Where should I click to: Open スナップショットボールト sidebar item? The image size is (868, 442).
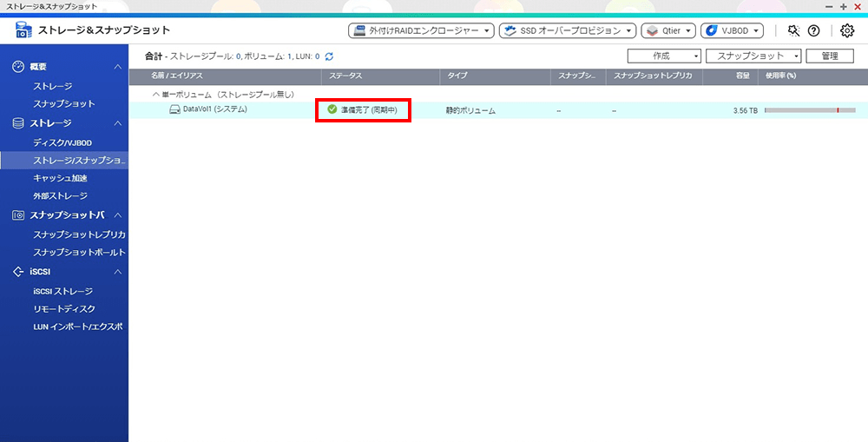(x=79, y=252)
